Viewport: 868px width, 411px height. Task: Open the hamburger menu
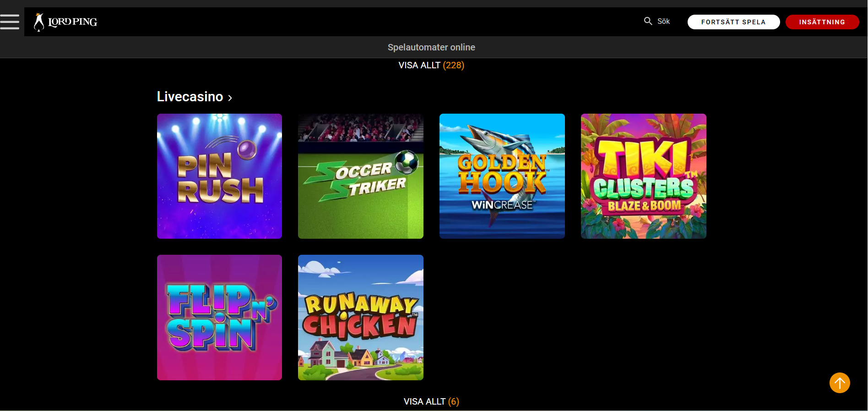tap(10, 22)
